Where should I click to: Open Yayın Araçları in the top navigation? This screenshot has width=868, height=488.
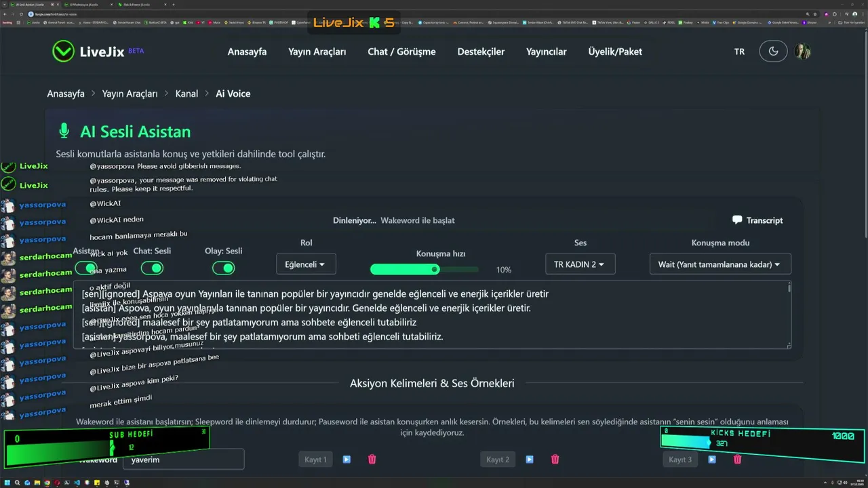coord(317,52)
